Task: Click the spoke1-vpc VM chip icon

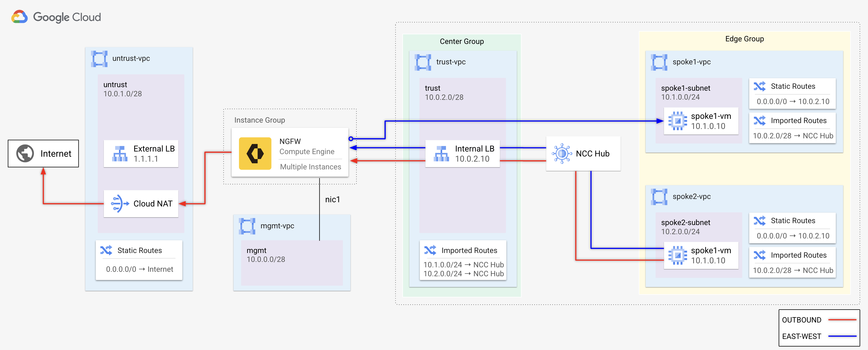Action: click(x=678, y=121)
